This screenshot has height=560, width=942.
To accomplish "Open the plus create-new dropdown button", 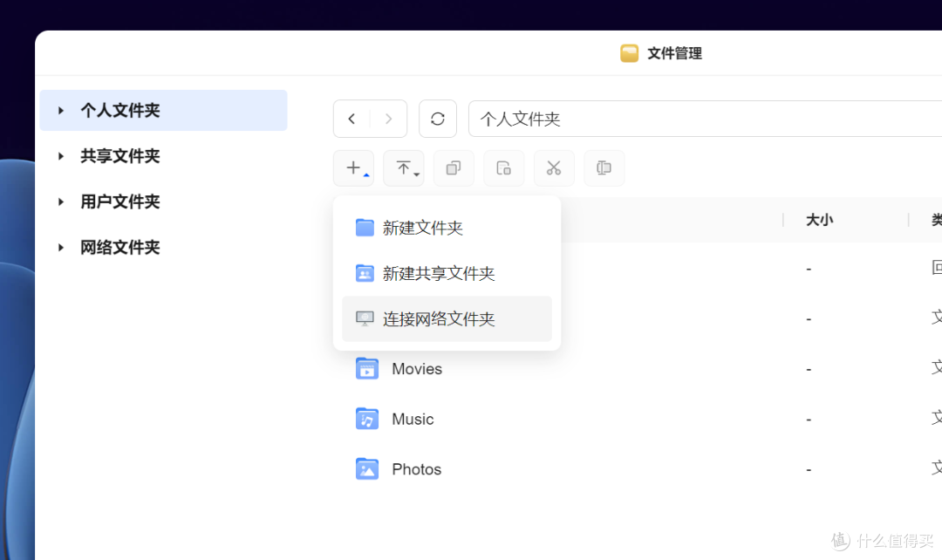I will coord(354,168).
